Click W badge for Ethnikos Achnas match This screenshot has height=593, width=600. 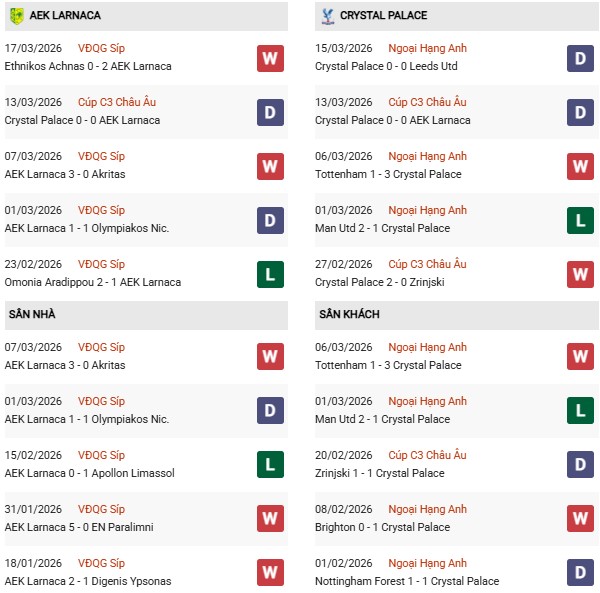[x=270, y=58]
